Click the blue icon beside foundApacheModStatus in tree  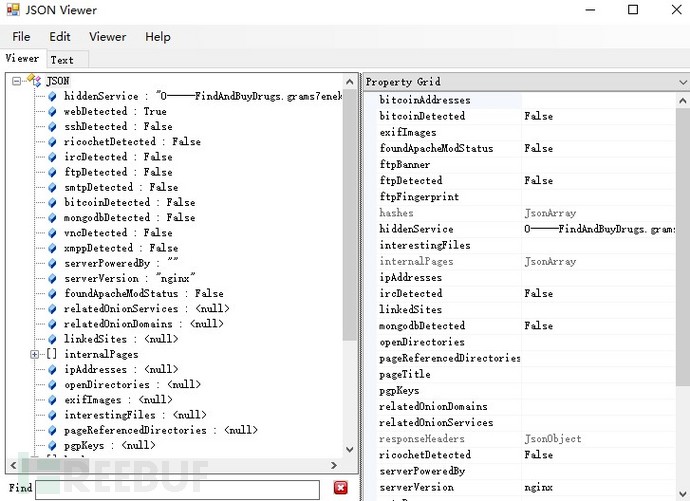(52, 294)
